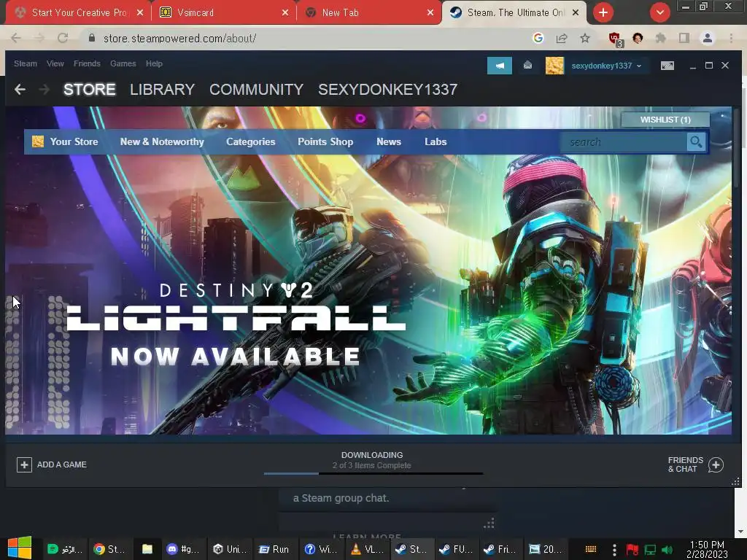Click the volume speaker tray icon
The height and width of the screenshot is (560, 747).
coord(667,550)
